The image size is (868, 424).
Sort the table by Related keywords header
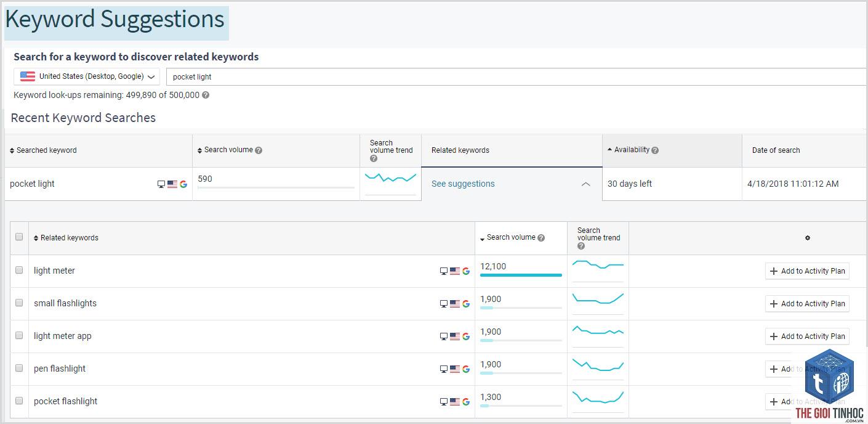point(66,238)
